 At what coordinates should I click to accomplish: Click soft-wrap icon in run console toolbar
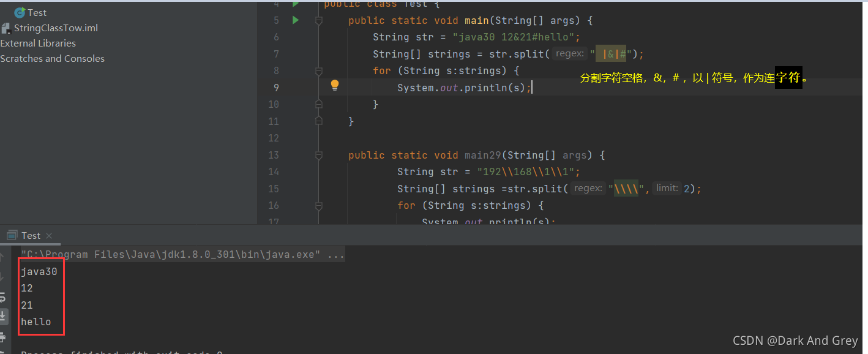point(3,298)
